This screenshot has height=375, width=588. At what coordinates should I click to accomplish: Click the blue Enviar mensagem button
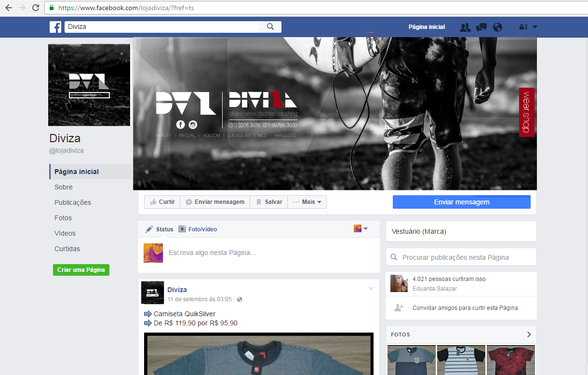click(462, 202)
